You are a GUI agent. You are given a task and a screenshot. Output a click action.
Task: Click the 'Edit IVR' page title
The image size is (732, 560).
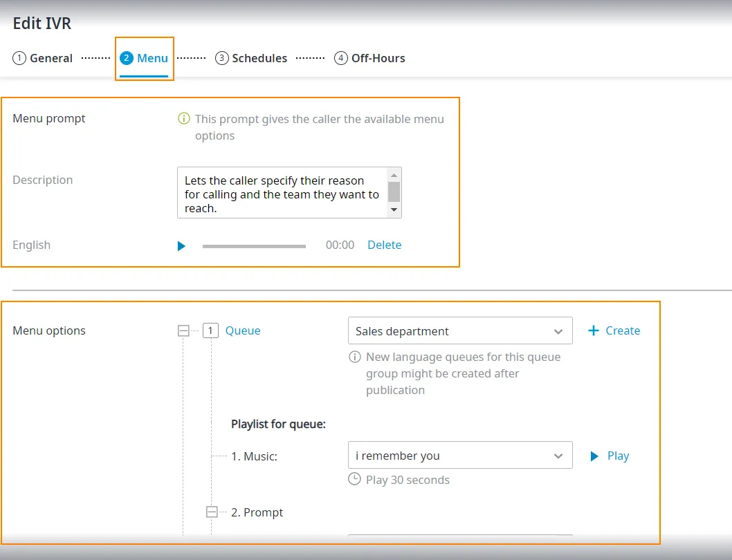42,24
